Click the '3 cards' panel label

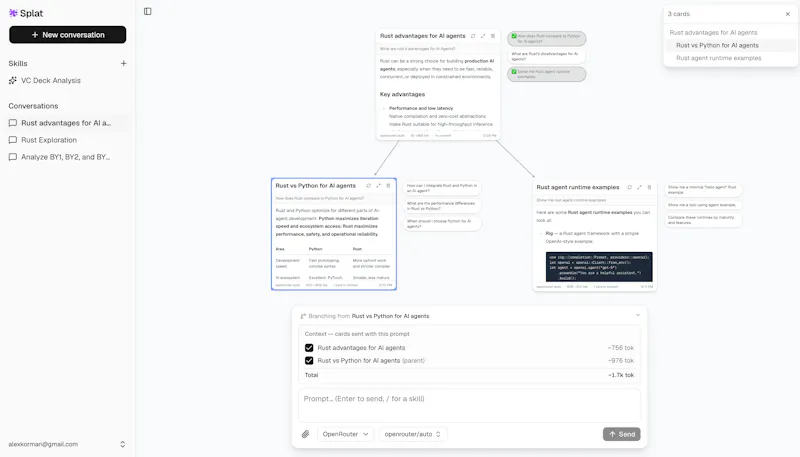click(679, 14)
